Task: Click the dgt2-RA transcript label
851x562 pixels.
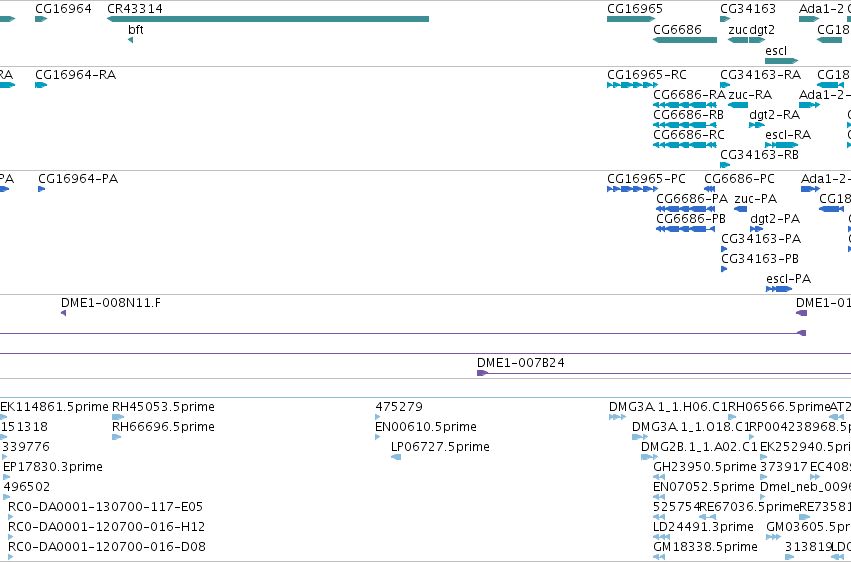Action: point(774,114)
